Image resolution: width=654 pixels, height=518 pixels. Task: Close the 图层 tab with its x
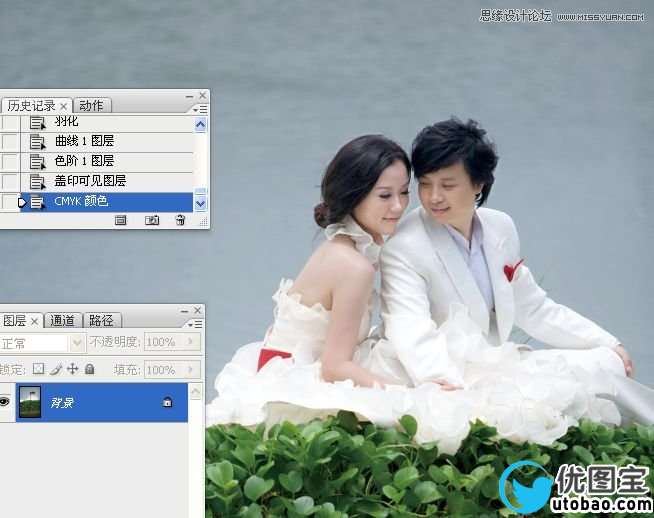tap(35, 321)
